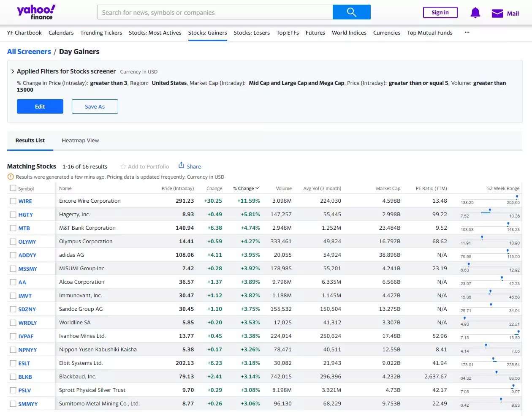The image size is (532, 416).
Task: Click the Sprott Physical Silver Trust name
Action: pyautogui.click(x=92, y=390)
